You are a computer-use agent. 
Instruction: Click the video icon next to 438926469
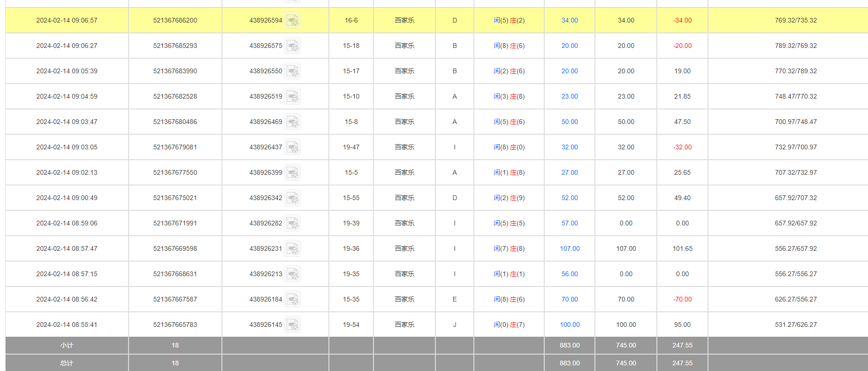point(292,122)
